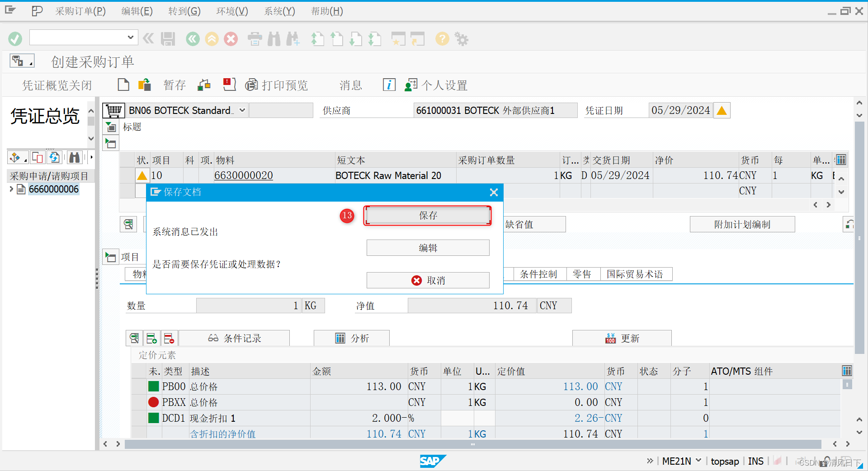Image resolution: width=868 pixels, height=471 pixels.
Task: Click 保存 in the save document dialog
Action: click(x=427, y=216)
